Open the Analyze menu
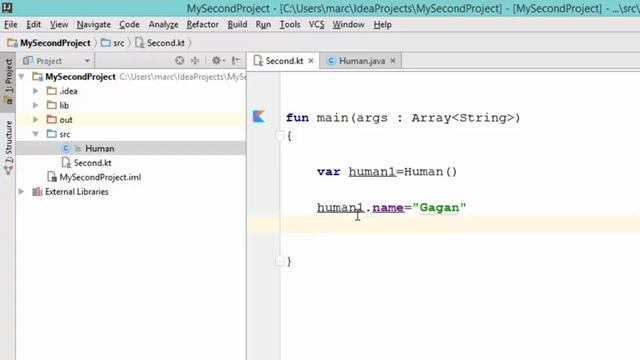This screenshot has height=360, width=640. pyautogui.click(x=163, y=24)
